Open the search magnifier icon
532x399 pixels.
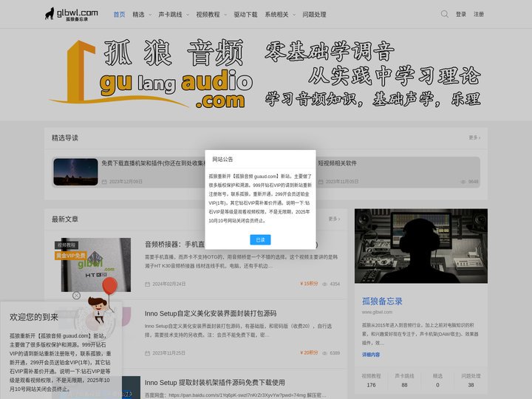pos(445,14)
